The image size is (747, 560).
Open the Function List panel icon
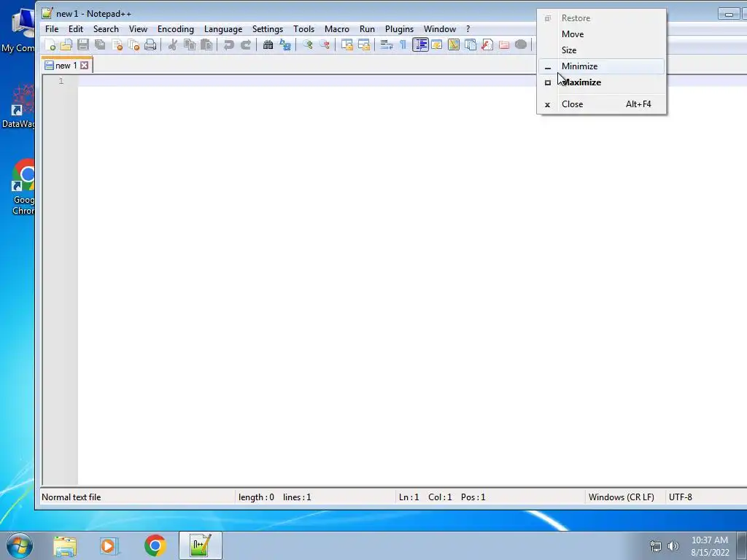coord(487,44)
